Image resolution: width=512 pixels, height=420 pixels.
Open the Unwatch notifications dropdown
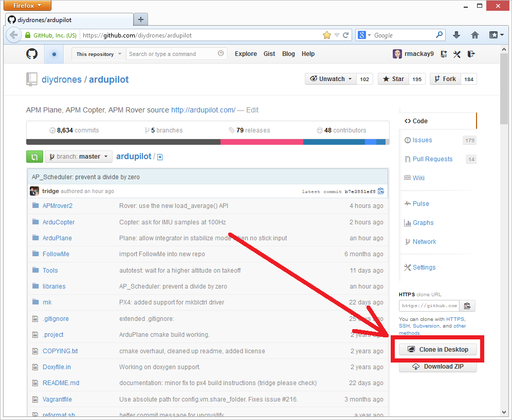[x=331, y=79]
